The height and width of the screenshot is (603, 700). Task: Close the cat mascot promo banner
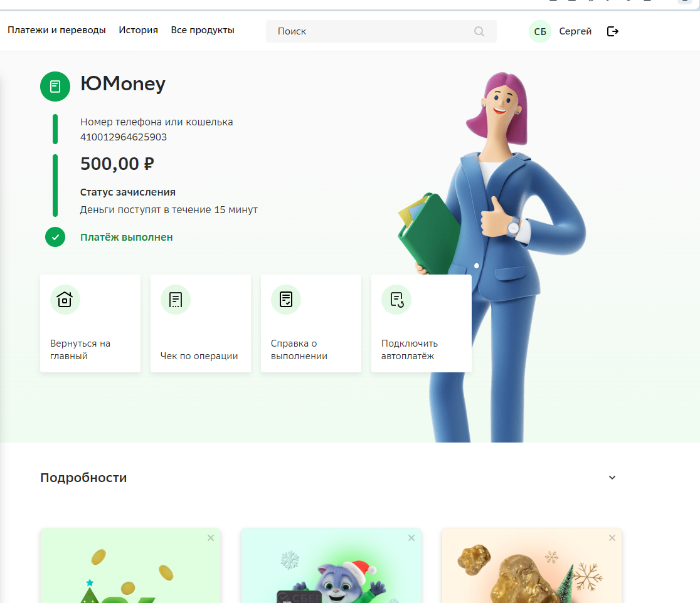(411, 538)
